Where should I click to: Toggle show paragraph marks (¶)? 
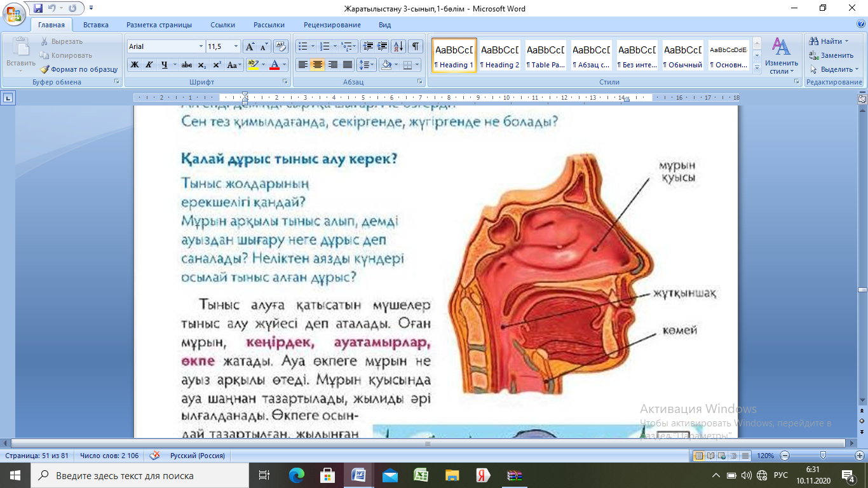click(415, 46)
